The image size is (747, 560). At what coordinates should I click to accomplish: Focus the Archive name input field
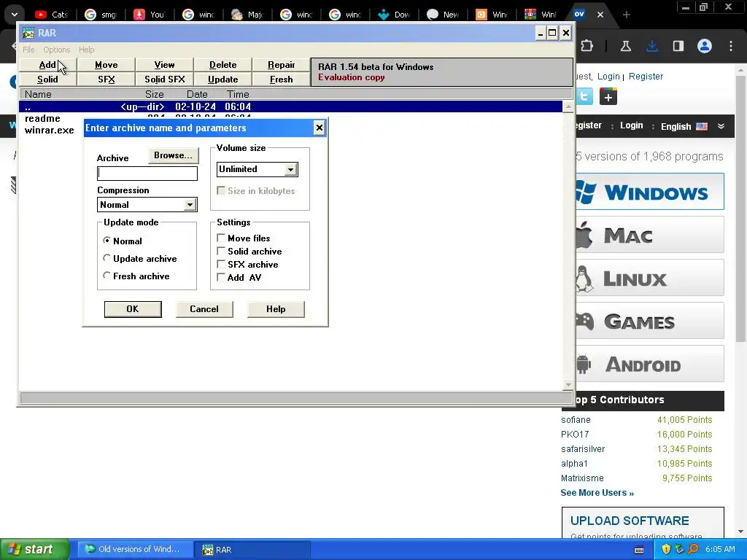coord(147,174)
